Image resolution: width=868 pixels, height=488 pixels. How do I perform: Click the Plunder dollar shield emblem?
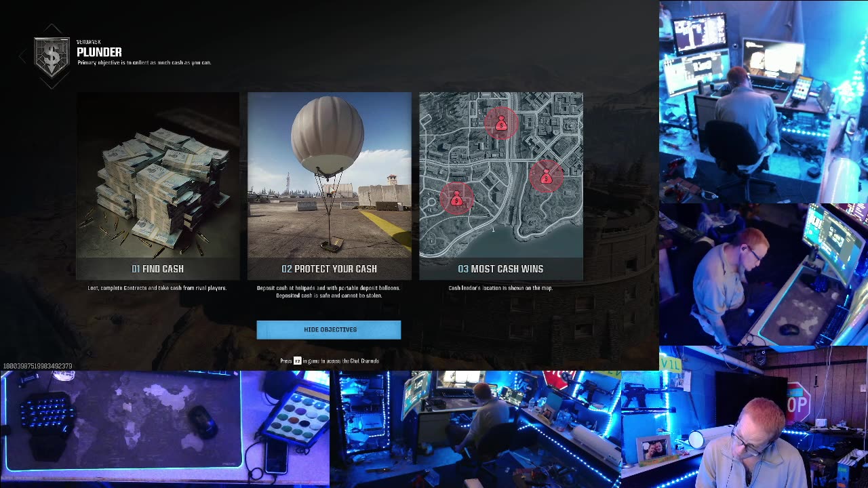click(52, 57)
